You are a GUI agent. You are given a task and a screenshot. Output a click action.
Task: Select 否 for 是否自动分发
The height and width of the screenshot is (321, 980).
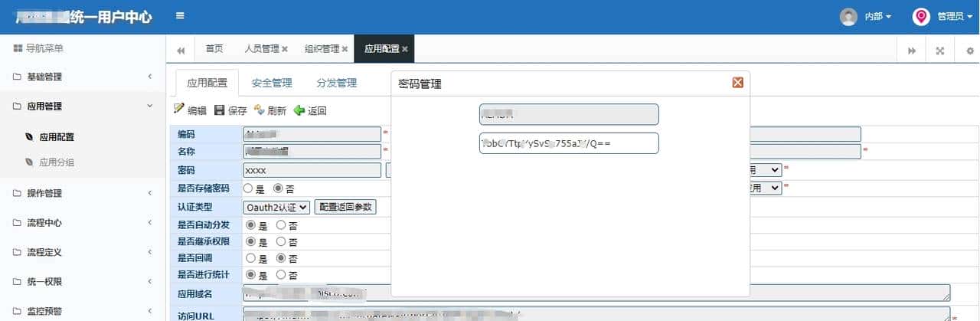pos(281,225)
